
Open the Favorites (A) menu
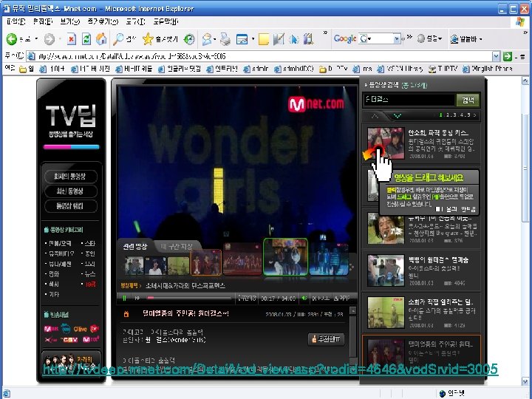point(103,21)
